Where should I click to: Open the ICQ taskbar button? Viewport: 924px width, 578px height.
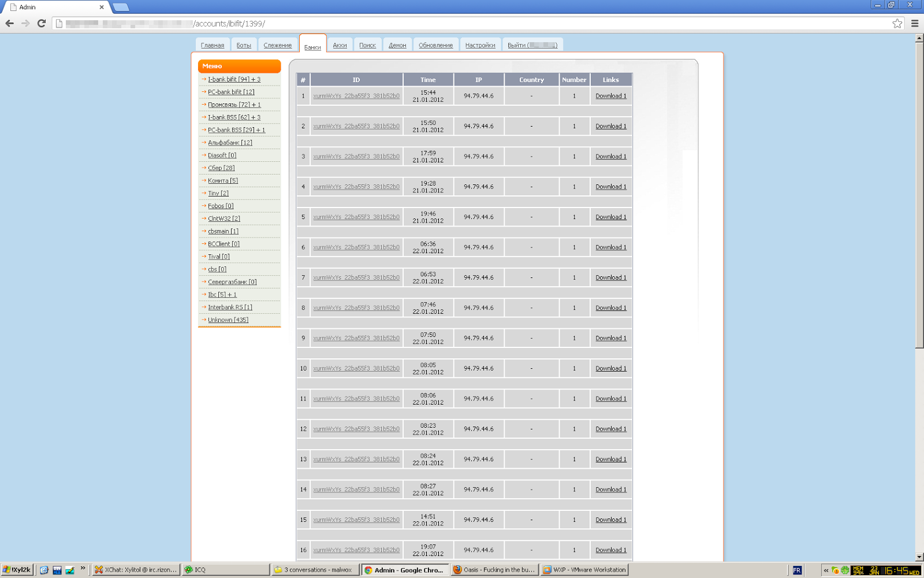[x=226, y=570]
